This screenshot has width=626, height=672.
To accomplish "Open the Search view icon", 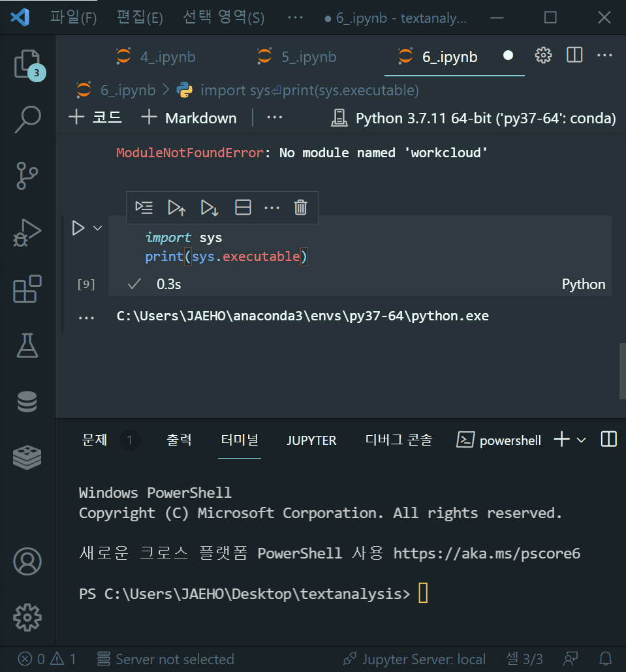I will pyautogui.click(x=27, y=119).
